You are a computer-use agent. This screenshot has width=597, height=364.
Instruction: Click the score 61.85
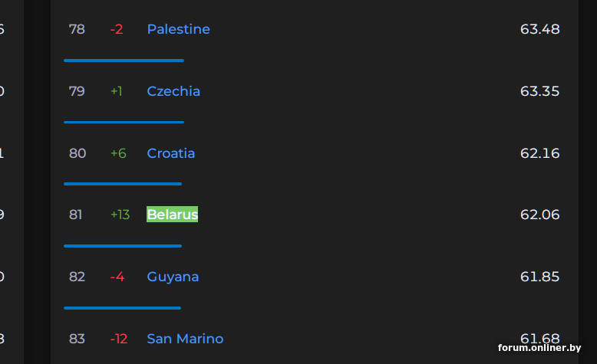539,277
